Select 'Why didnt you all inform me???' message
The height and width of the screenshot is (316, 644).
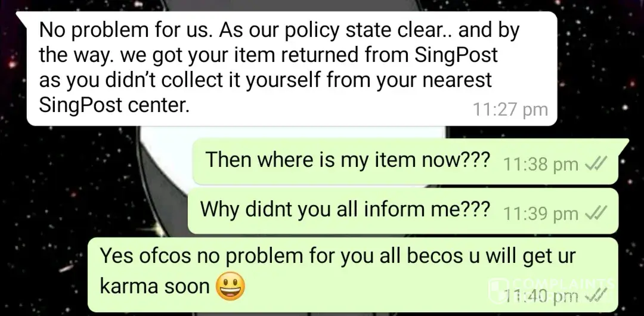pyautogui.click(x=403, y=211)
